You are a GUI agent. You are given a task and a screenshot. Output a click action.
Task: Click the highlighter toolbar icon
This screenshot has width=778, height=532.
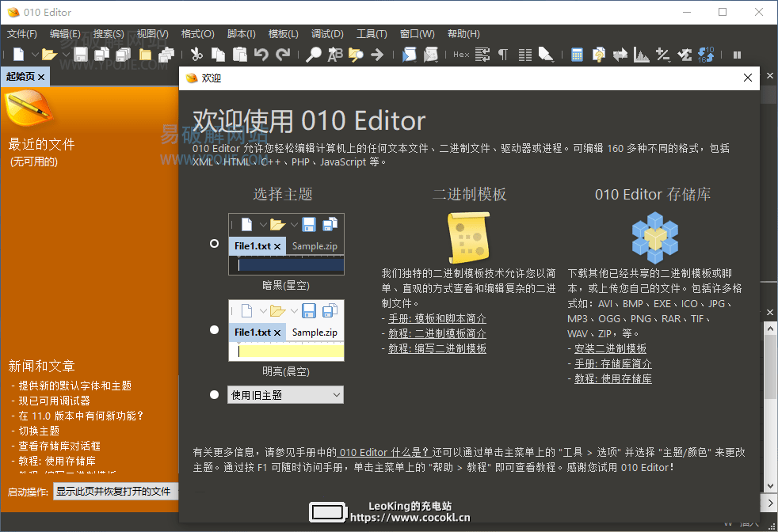(546, 54)
